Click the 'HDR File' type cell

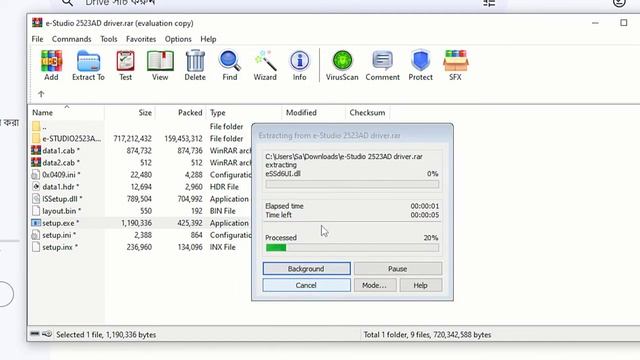[x=224, y=187]
